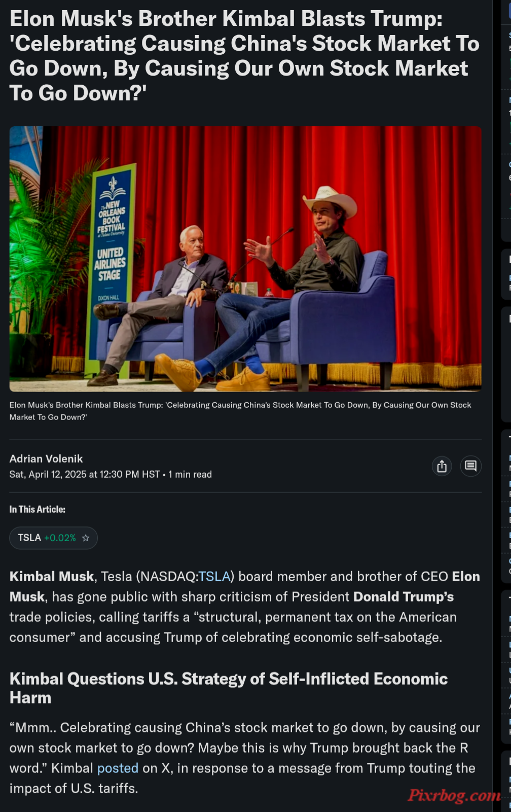Image resolution: width=511 pixels, height=812 pixels.
Task: Click the 'In This Article:' label
Action: [38, 510]
